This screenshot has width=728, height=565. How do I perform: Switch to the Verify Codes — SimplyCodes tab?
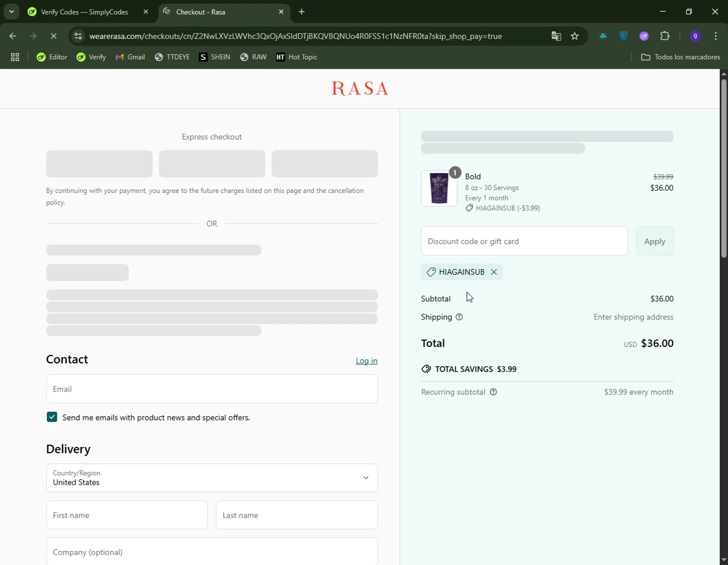coord(84,12)
